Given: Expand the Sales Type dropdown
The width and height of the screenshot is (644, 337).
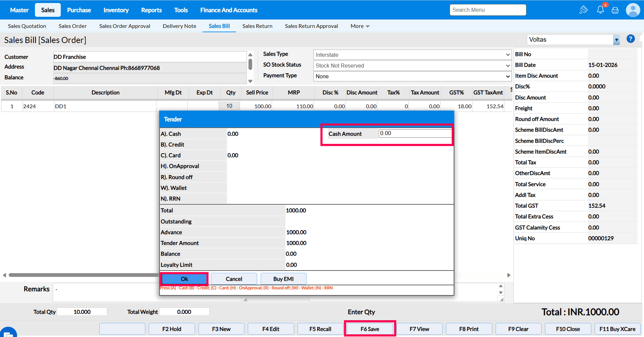Looking at the screenshot, I should [x=412, y=55].
